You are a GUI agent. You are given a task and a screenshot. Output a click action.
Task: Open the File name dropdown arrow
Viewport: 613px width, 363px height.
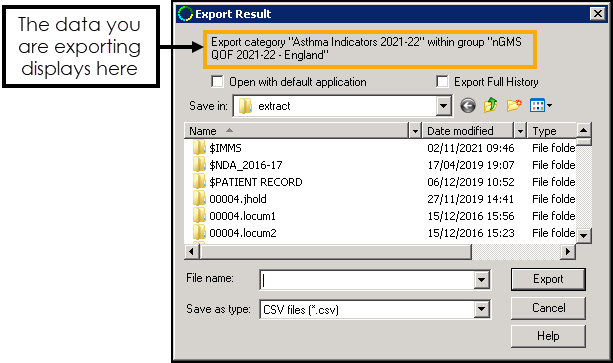pyautogui.click(x=481, y=280)
